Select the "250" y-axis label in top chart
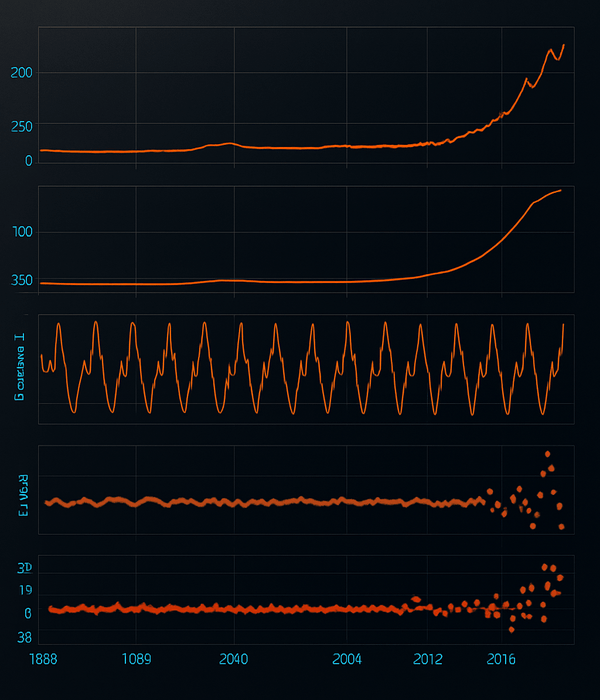 pyautogui.click(x=21, y=127)
